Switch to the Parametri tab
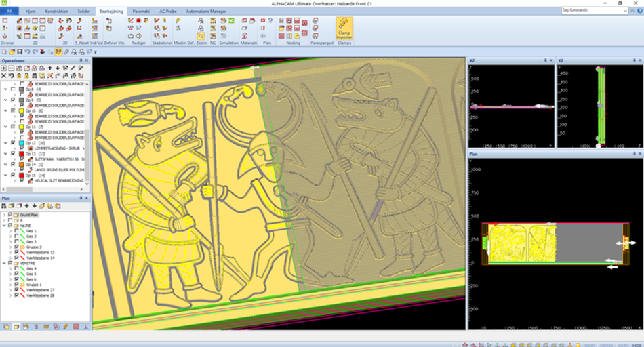 point(141,12)
